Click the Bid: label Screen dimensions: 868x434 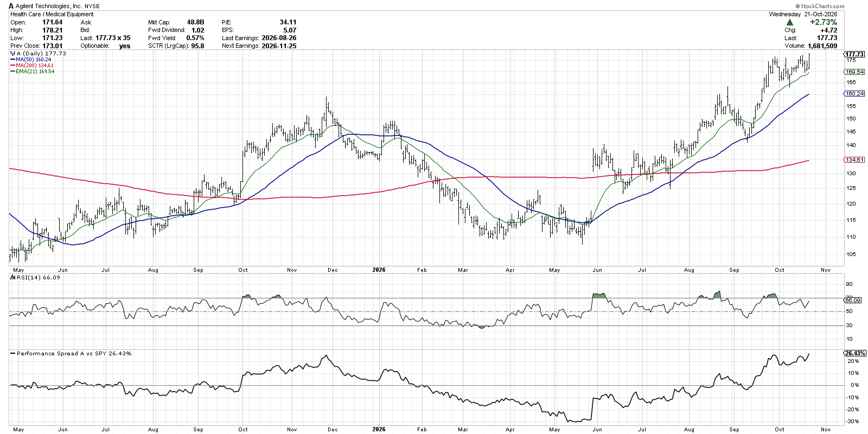tap(85, 30)
